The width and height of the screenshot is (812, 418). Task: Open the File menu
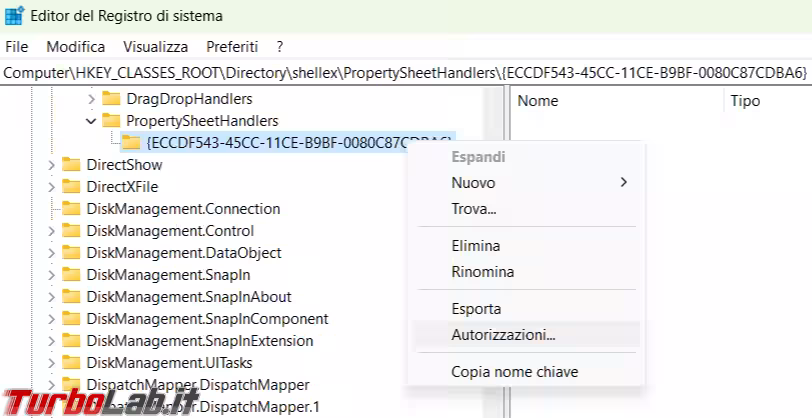point(17,47)
